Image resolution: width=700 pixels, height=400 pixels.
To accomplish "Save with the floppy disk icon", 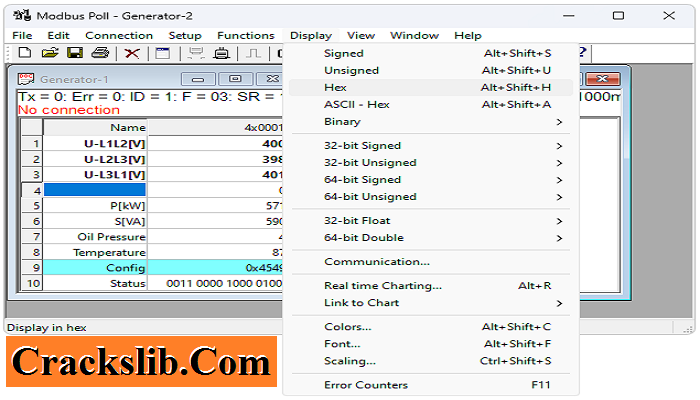I will (x=75, y=53).
